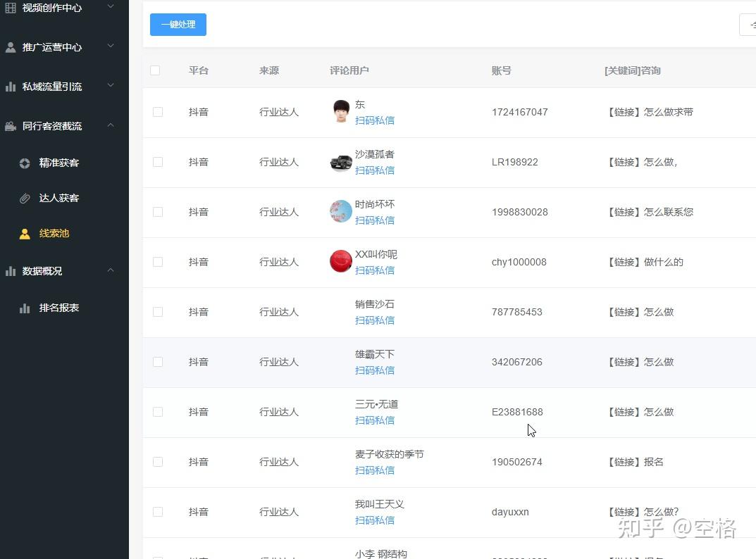Click the 来源 column header

pyautogui.click(x=269, y=71)
